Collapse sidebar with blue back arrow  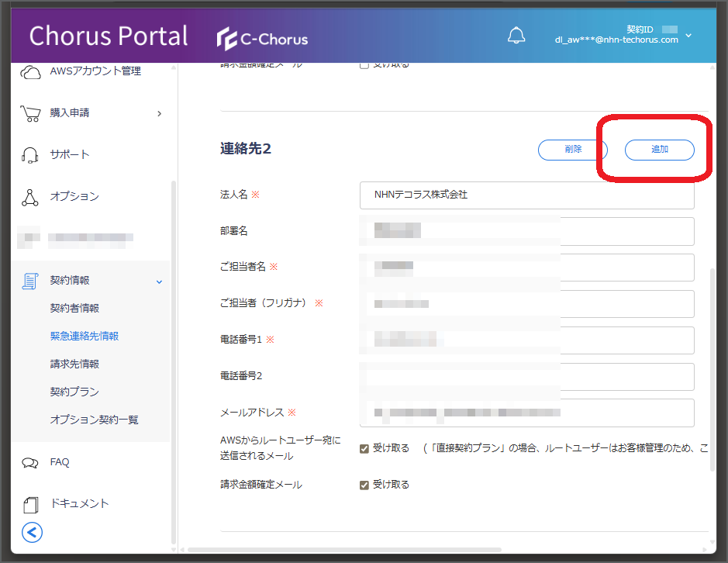coord(32,532)
